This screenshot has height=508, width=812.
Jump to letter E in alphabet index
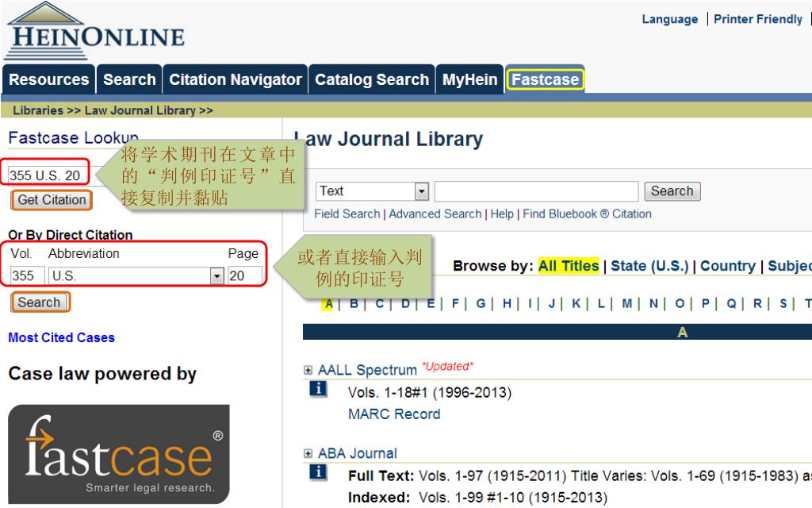431,304
